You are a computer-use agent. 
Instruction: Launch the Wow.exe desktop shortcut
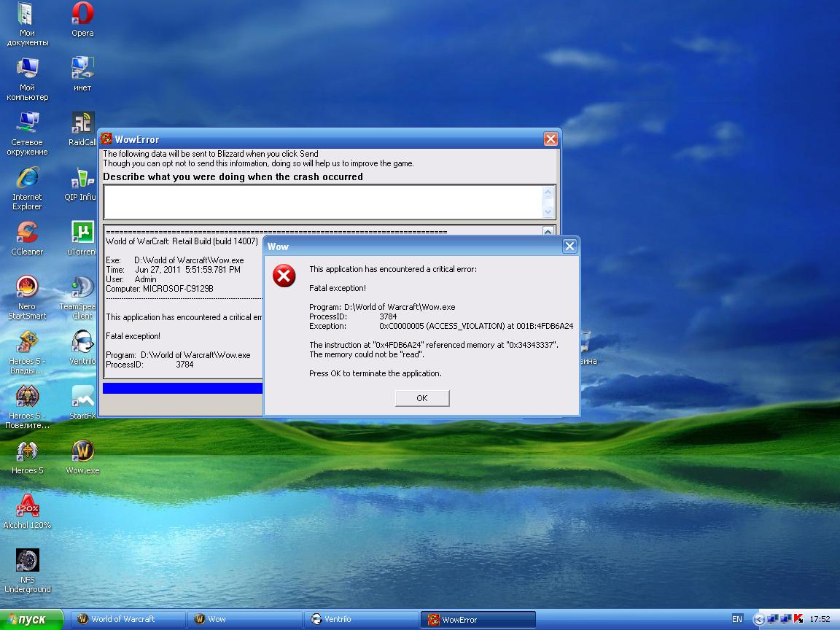pos(82,457)
